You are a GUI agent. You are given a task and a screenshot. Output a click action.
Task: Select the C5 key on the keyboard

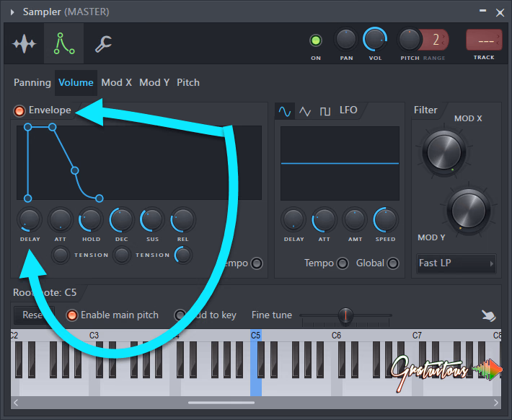pyautogui.click(x=256, y=363)
